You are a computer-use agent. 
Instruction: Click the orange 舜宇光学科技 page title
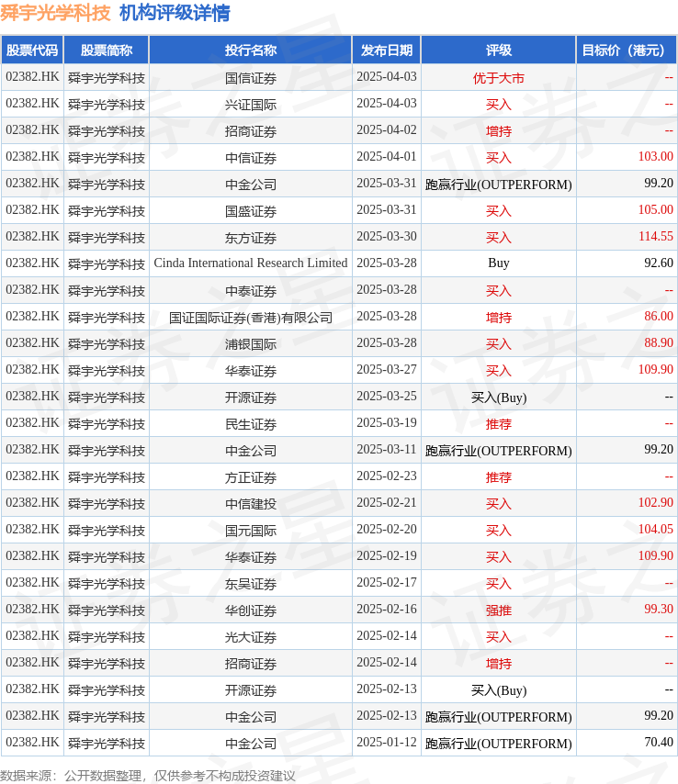tap(55, 13)
